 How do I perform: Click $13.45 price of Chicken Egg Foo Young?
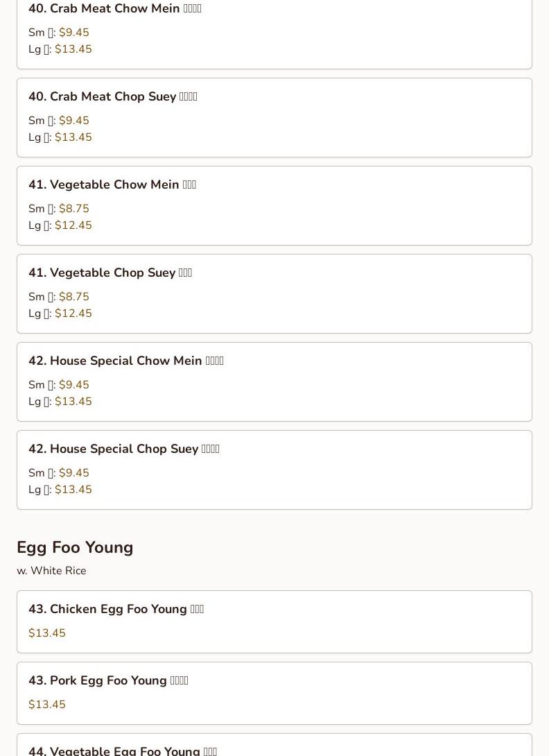[46, 633]
